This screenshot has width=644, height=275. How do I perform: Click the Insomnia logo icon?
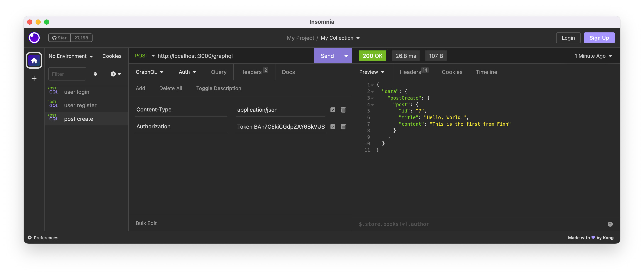[x=34, y=38]
